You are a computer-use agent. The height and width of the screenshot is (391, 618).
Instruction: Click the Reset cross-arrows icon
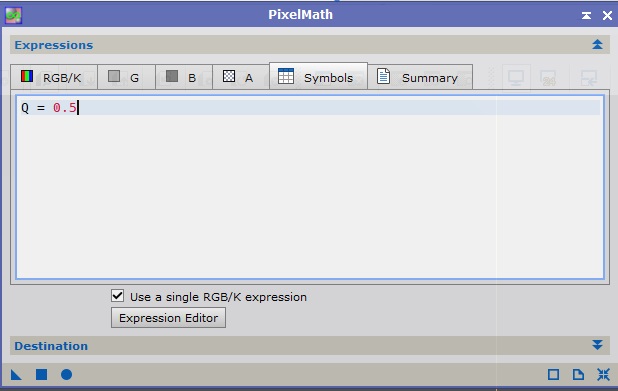(603, 374)
